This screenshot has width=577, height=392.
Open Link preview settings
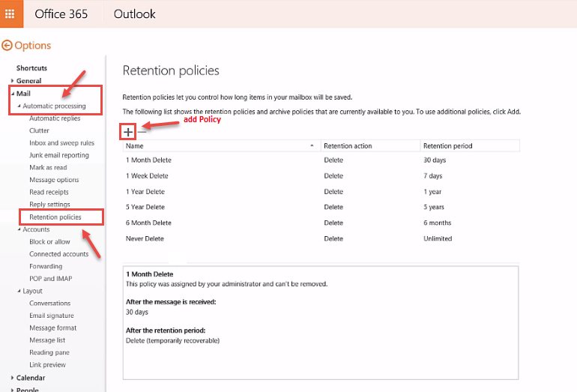point(47,365)
